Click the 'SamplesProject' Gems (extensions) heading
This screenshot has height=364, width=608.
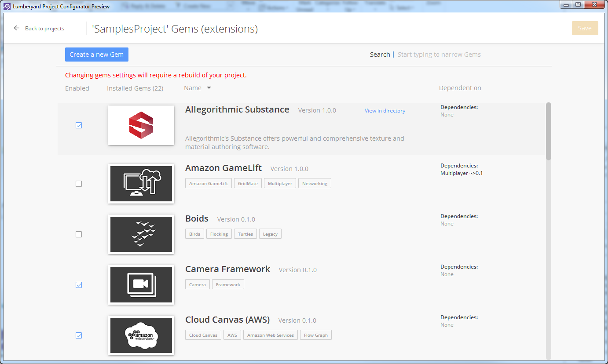click(175, 29)
